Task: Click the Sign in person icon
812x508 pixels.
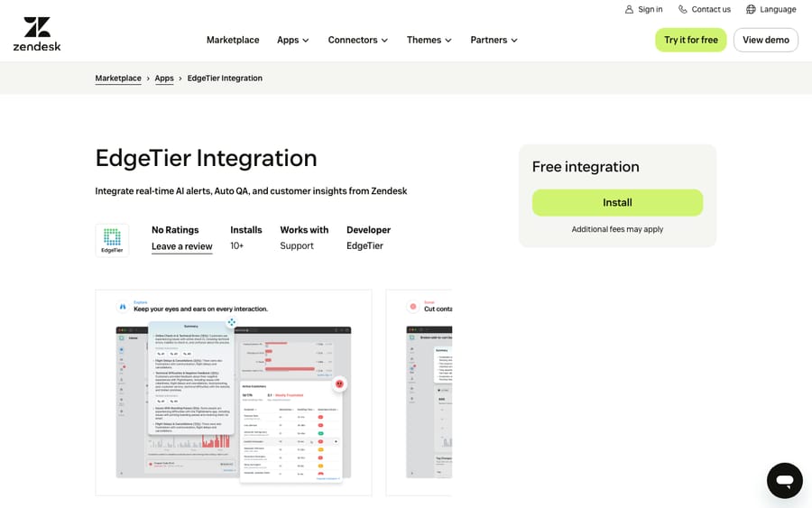Action: (629, 9)
